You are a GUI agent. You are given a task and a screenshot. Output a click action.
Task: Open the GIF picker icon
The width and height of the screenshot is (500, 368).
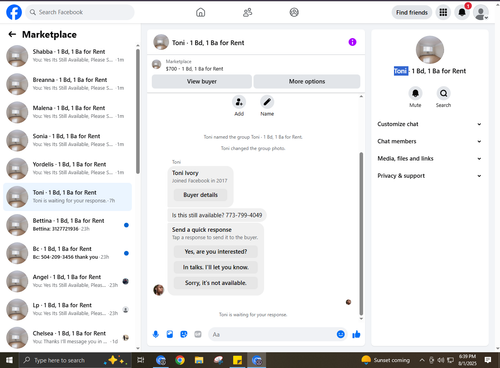pyautogui.click(x=198, y=334)
